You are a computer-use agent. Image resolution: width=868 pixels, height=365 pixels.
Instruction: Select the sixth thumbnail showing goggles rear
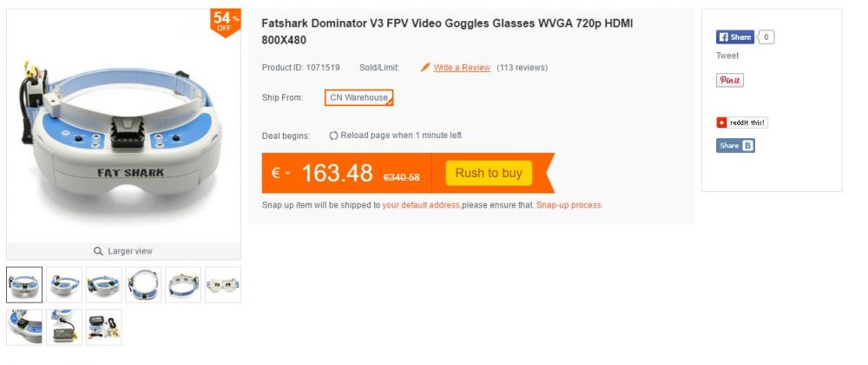223,285
